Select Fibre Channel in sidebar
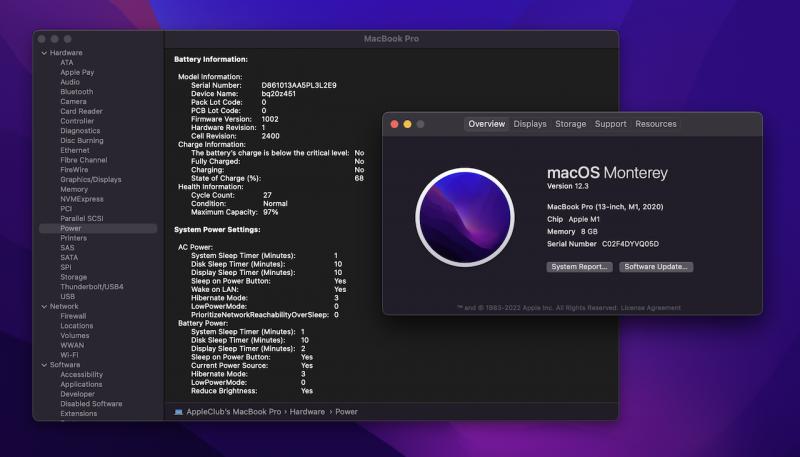 84,160
